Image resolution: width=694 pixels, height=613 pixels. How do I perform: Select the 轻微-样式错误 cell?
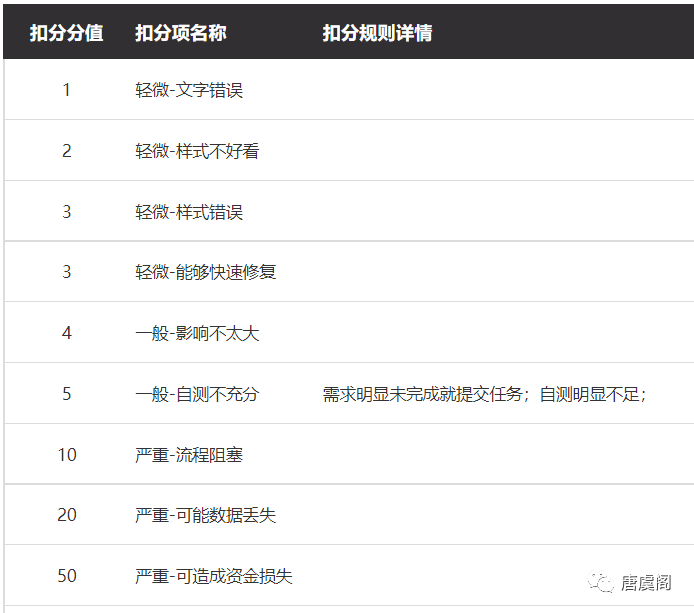click(x=189, y=212)
